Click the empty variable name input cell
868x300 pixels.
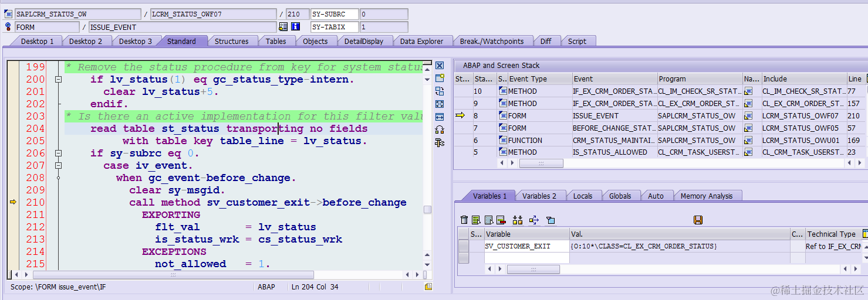pyautogui.click(x=526, y=258)
